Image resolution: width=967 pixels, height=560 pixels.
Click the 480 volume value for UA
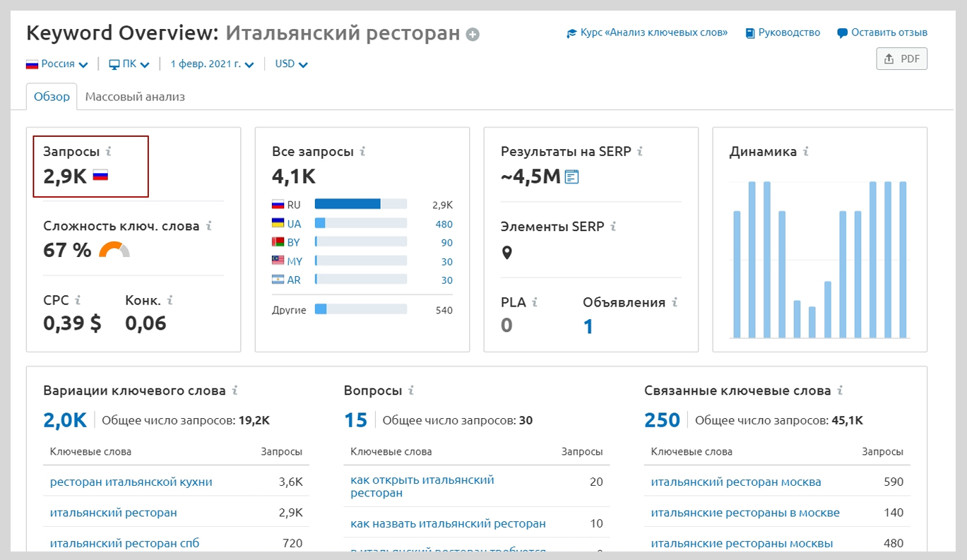point(444,224)
